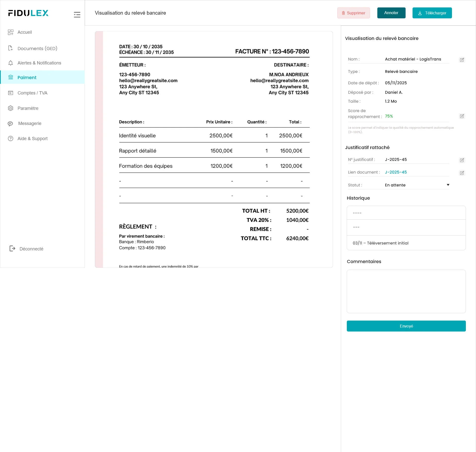Click the edit icon next to Nom field
Viewport: 476px width, 452px height.
[462, 60]
